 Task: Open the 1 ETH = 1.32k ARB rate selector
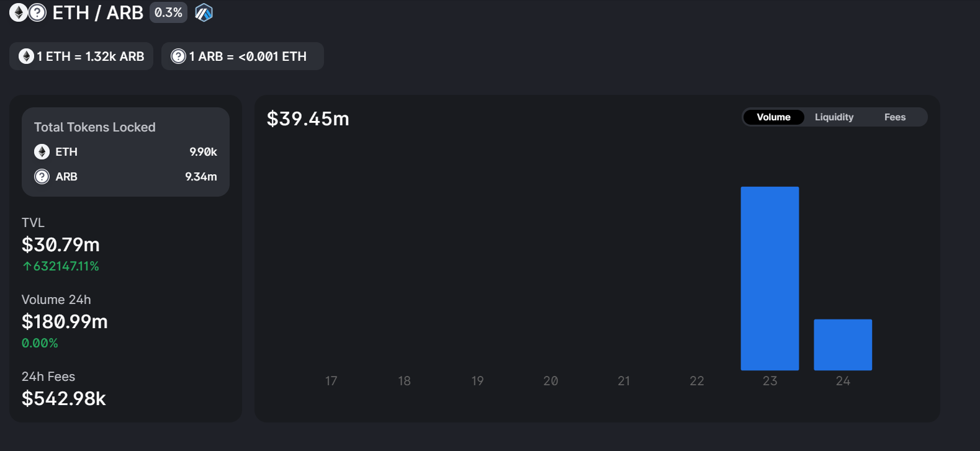[x=81, y=56]
